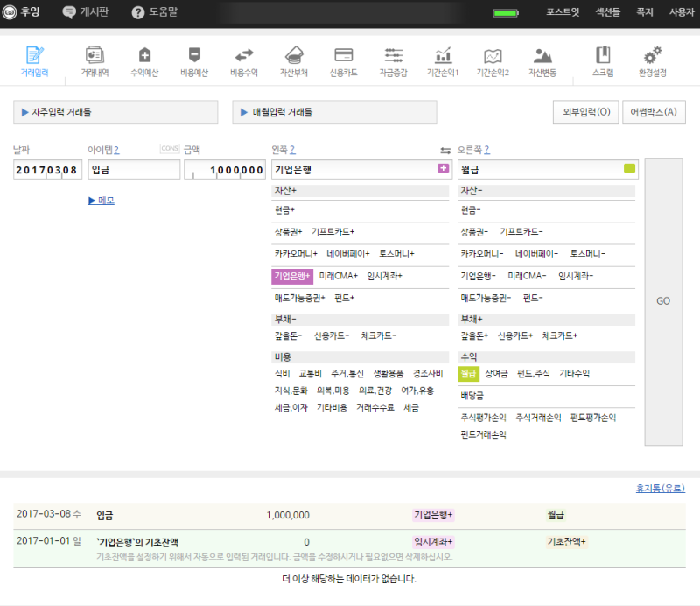
Task: Open the 환경설정 settings gears icon
Action: 652,60
